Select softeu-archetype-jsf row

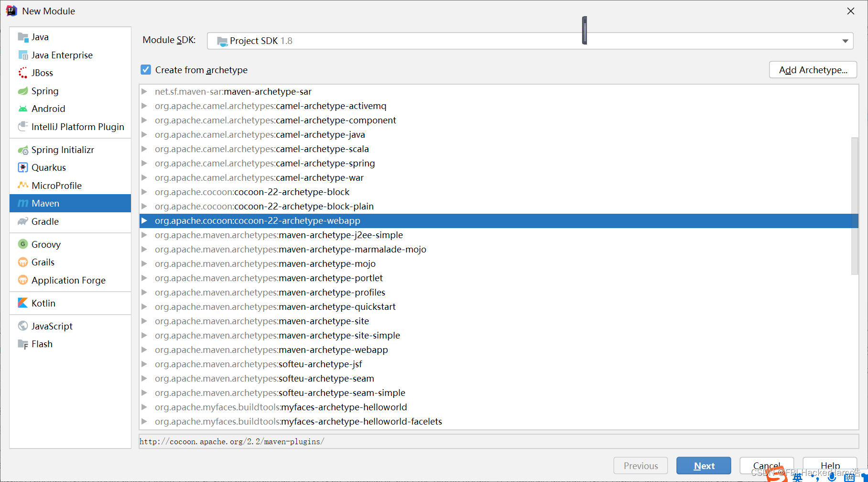click(499, 364)
